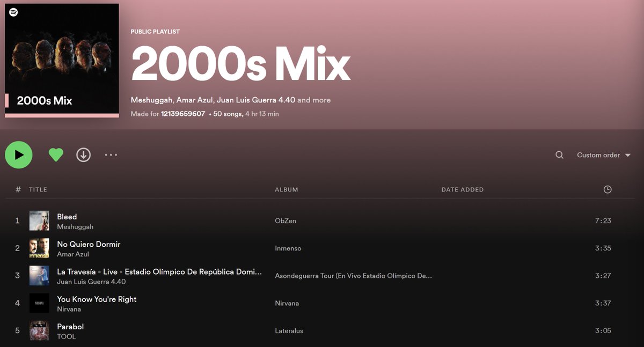Click the download playlist arrow icon

coord(83,155)
